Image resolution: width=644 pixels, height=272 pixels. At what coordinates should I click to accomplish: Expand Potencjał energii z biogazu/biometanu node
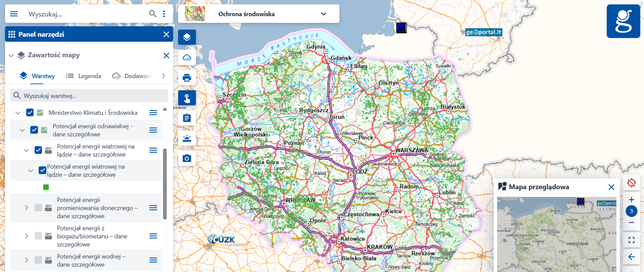click(26, 236)
